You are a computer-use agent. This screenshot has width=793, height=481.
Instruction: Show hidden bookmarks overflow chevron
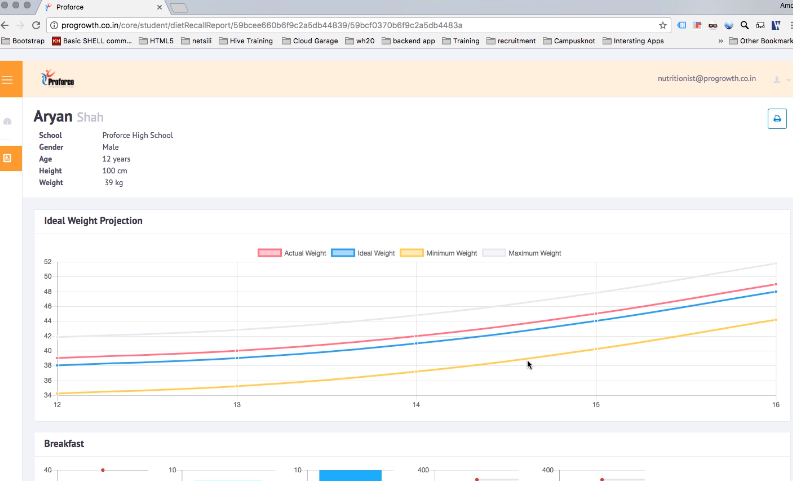[720, 41]
